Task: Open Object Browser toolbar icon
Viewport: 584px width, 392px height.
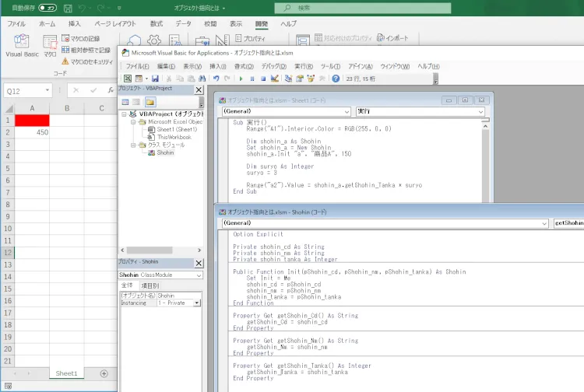Action: point(311,79)
